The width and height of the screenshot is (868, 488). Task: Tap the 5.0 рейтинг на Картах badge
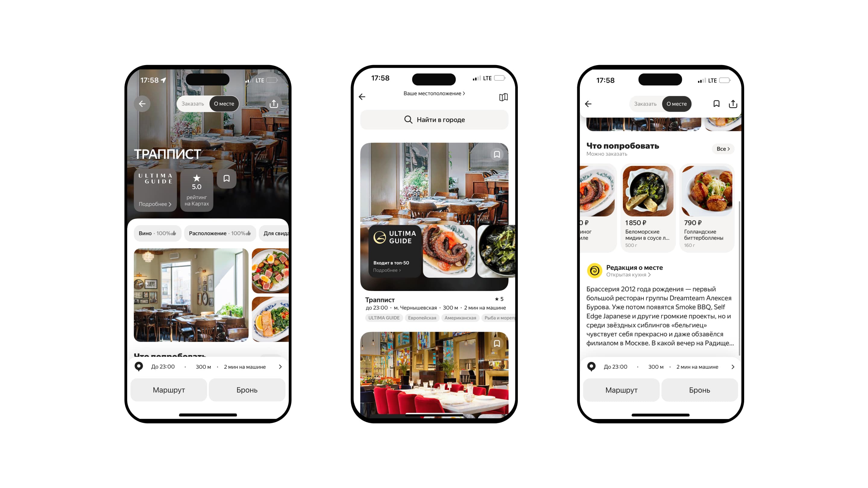[197, 188]
